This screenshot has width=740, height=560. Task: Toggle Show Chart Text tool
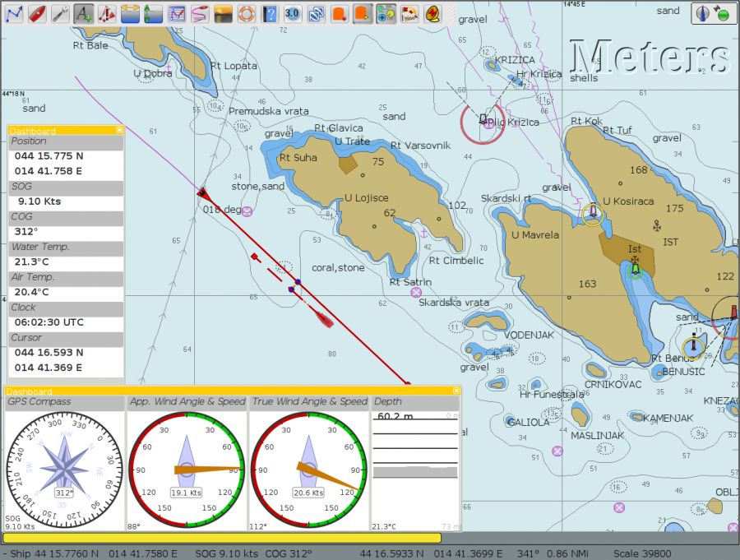(x=83, y=13)
